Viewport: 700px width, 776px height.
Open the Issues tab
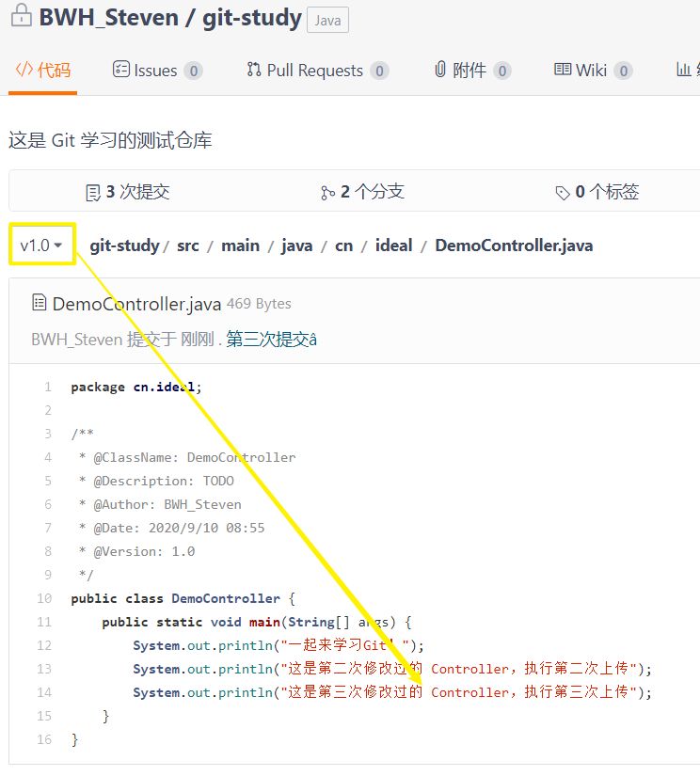pos(157,71)
